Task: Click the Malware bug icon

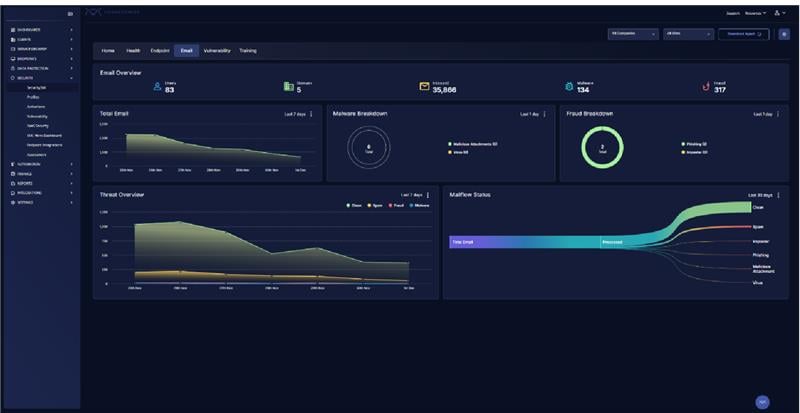Action: point(569,87)
